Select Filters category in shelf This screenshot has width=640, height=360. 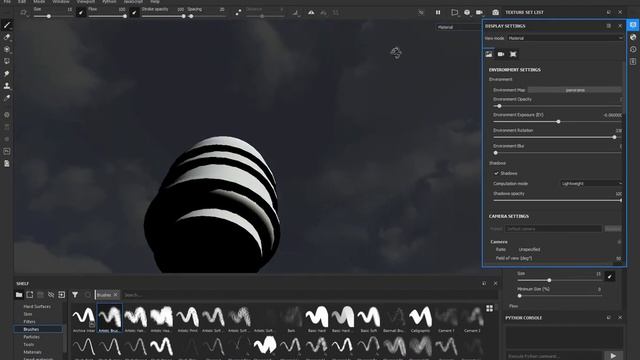[x=29, y=322]
